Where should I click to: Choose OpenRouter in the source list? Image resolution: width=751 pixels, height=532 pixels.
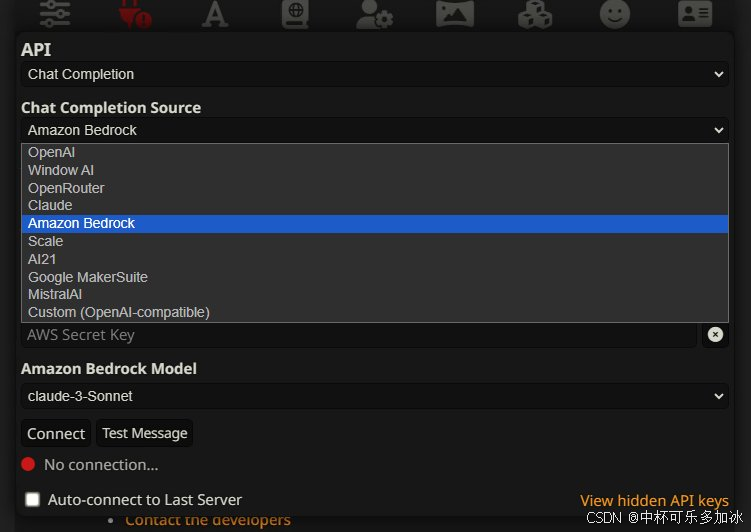(375, 188)
